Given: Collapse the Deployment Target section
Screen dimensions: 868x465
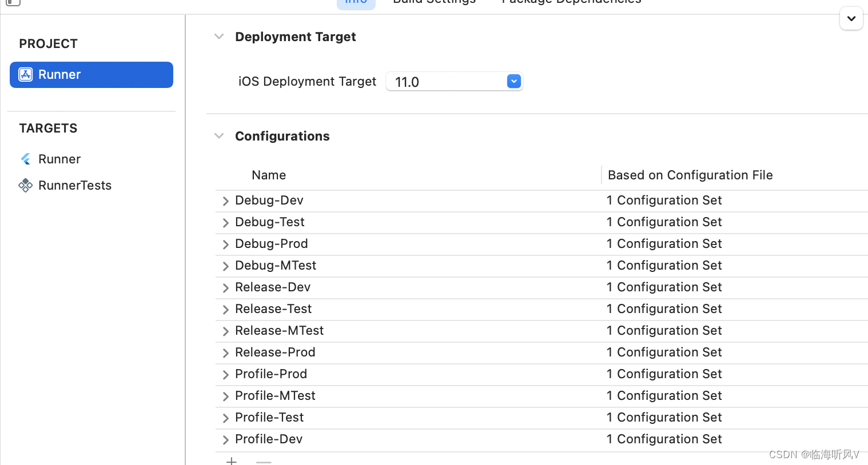Looking at the screenshot, I should pyautogui.click(x=219, y=37).
